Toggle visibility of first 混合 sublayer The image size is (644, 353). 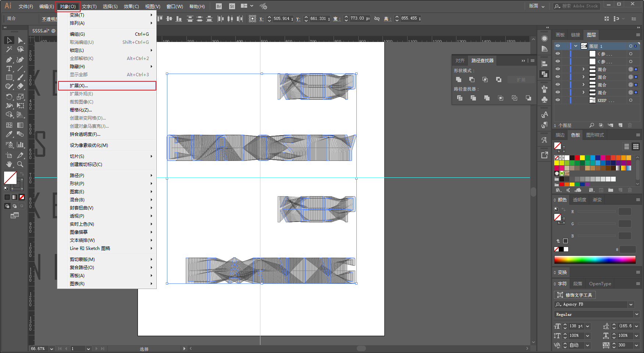coord(558,69)
